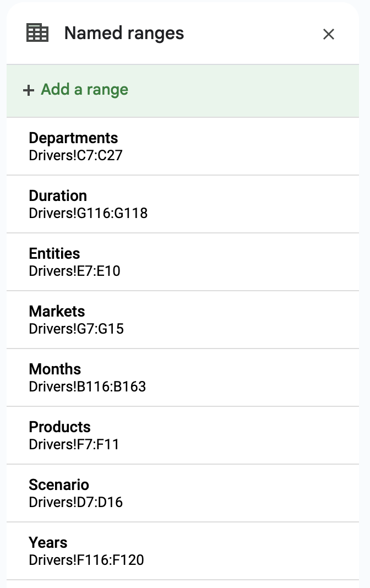
Task: Open the Years named range
Action: [x=48, y=542]
